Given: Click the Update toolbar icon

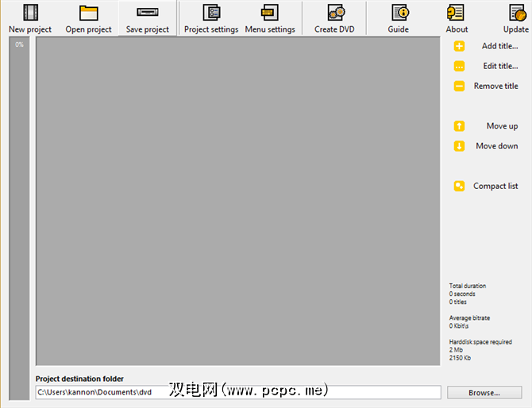Looking at the screenshot, I should [518, 12].
